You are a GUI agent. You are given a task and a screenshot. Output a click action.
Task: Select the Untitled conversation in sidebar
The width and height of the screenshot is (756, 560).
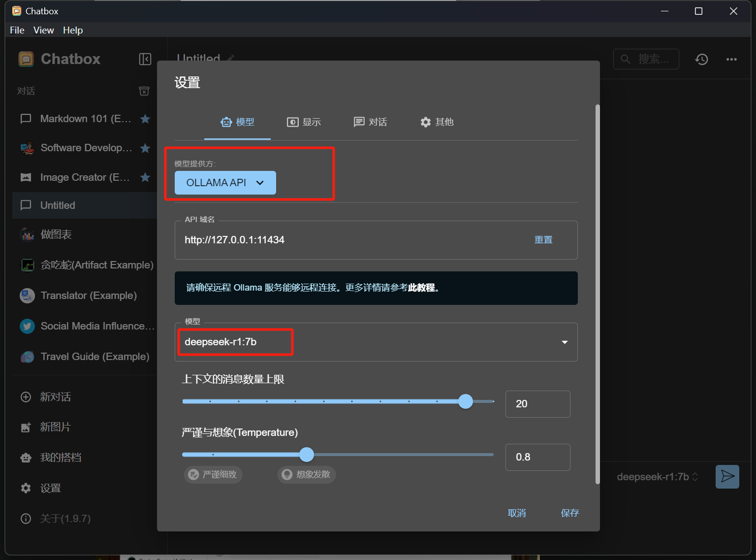pyautogui.click(x=85, y=205)
